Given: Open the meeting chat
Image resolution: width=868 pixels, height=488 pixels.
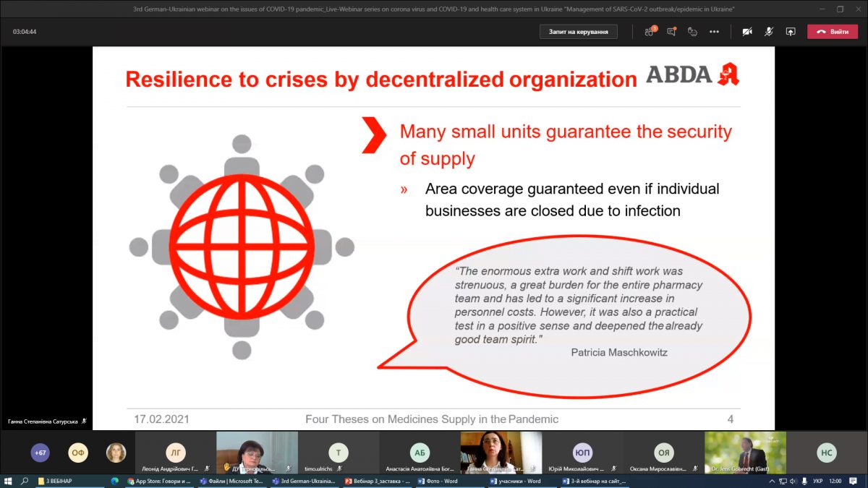Looking at the screenshot, I should pos(671,32).
